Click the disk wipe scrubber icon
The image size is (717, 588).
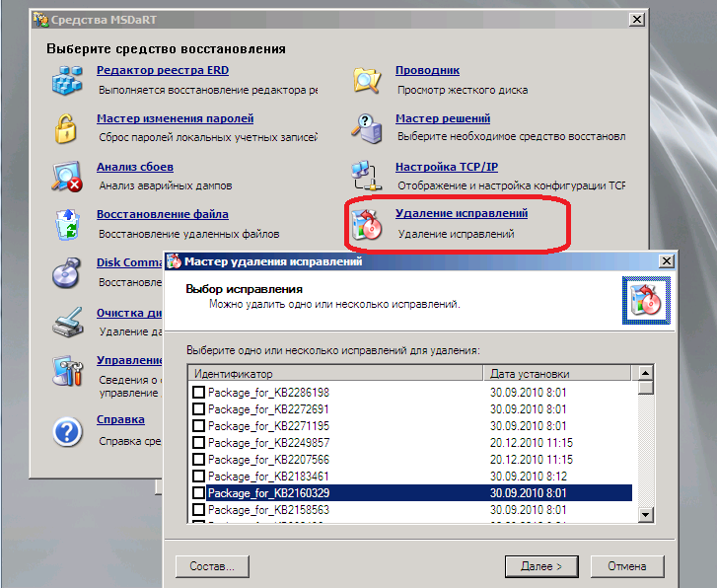[x=68, y=322]
